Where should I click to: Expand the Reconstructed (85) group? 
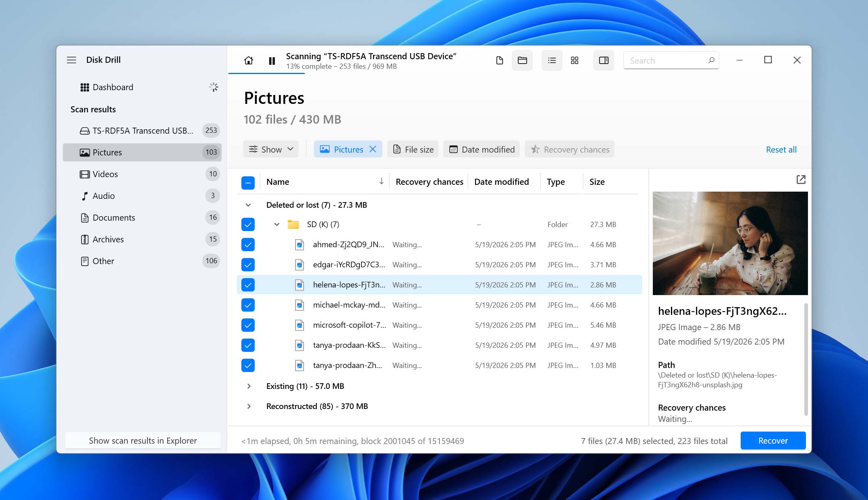(249, 406)
